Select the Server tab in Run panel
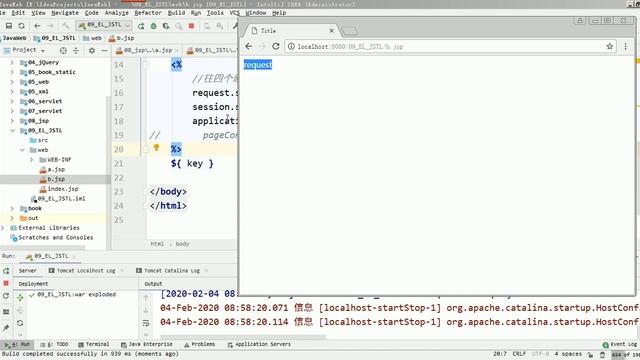The width and height of the screenshot is (640, 360). pos(27,271)
